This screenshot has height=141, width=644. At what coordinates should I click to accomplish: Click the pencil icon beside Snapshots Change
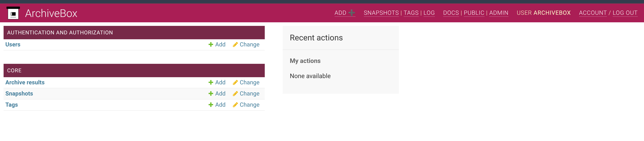(235, 93)
